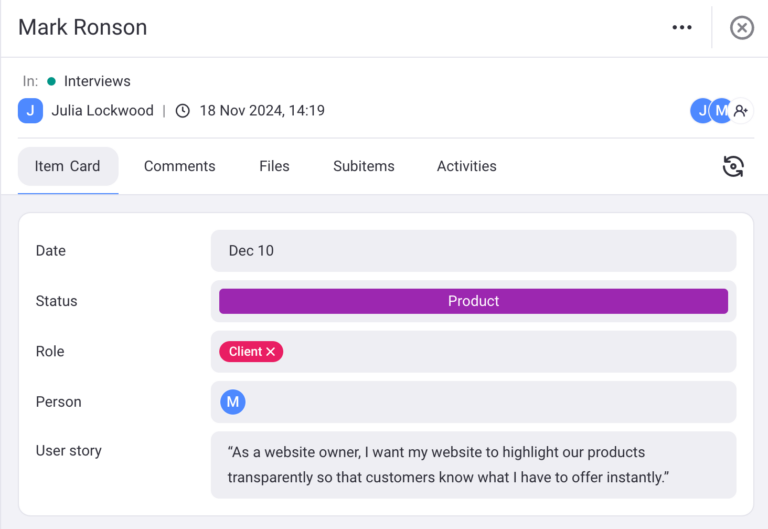The width and height of the screenshot is (768, 529).
Task: Select the Item Card tab
Action: point(68,166)
